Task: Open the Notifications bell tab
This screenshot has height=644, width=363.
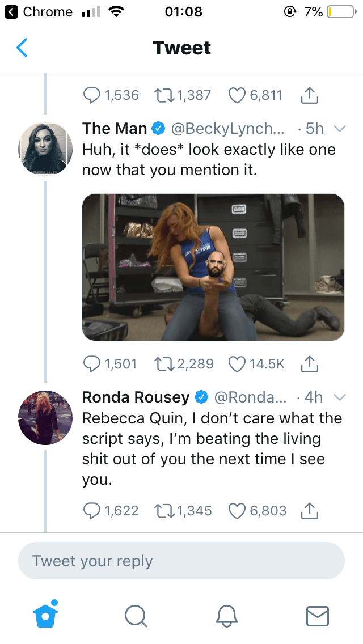Action: 226,615
